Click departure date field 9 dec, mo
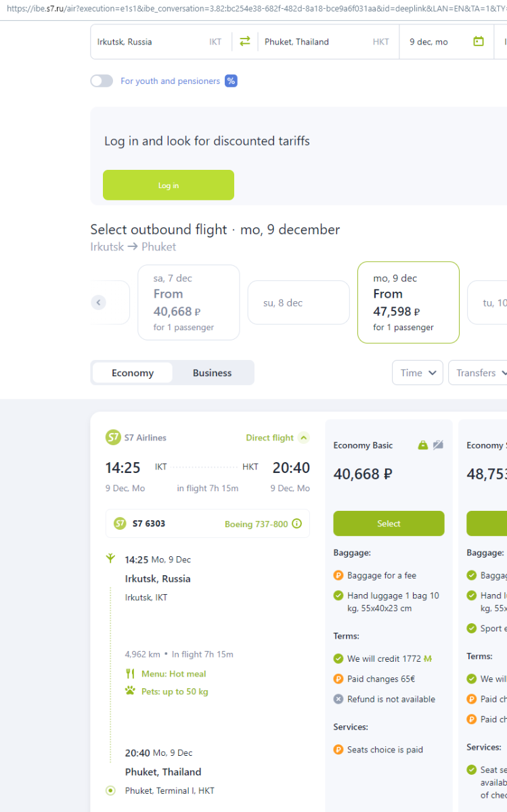 (x=447, y=41)
